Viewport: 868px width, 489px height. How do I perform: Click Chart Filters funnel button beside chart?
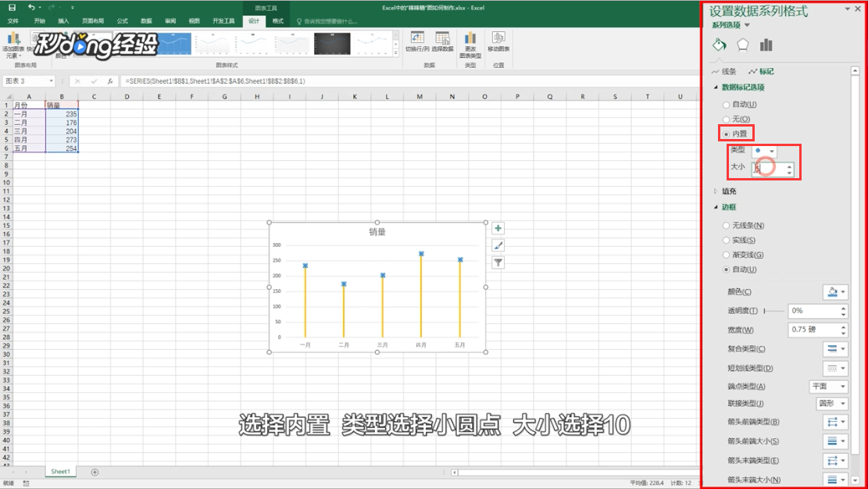[498, 262]
